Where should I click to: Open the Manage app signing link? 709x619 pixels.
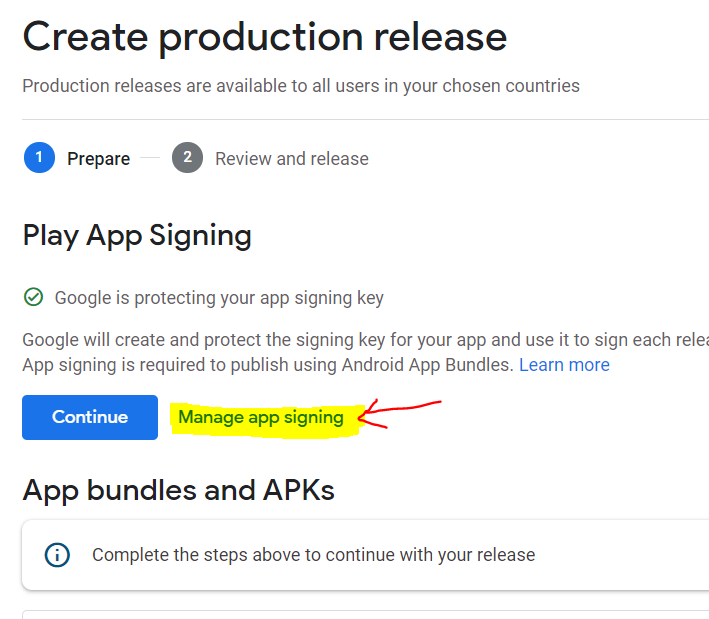(260, 418)
